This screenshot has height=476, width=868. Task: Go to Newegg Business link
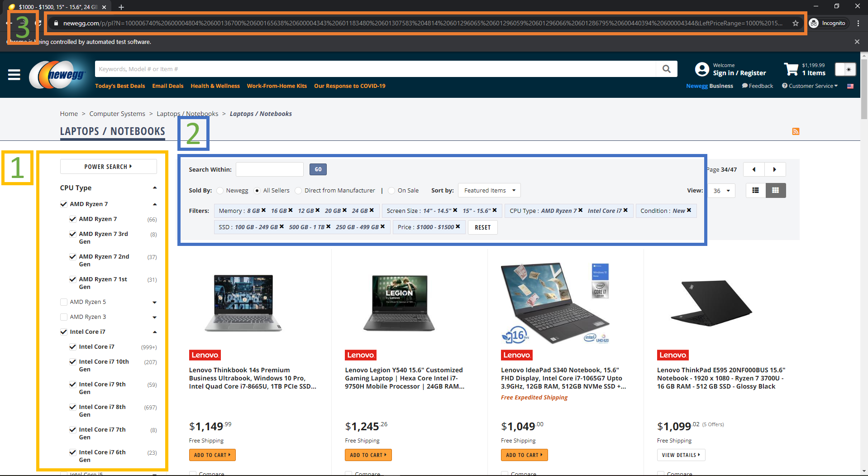tap(710, 86)
